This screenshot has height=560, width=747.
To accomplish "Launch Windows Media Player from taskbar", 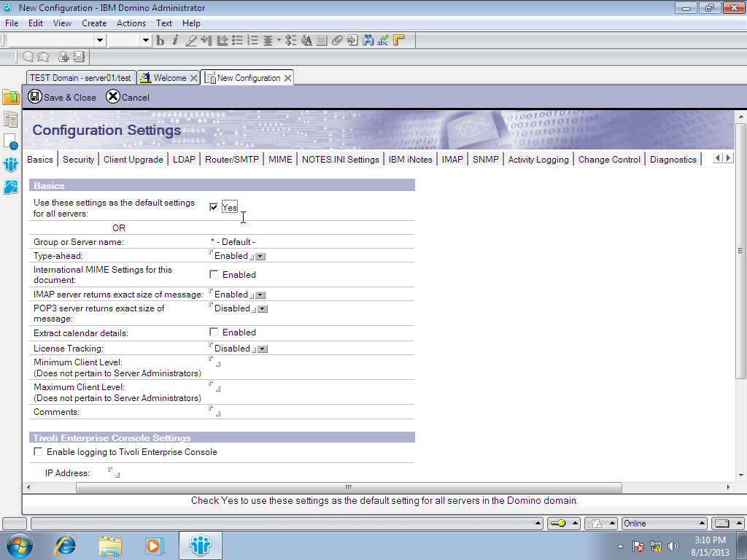I will (155, 545).
